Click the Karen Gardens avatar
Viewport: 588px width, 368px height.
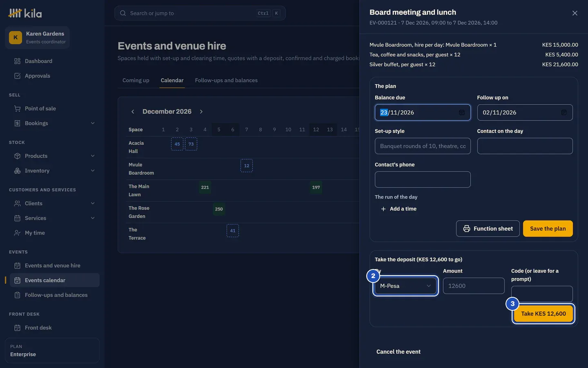click(16, 37)
